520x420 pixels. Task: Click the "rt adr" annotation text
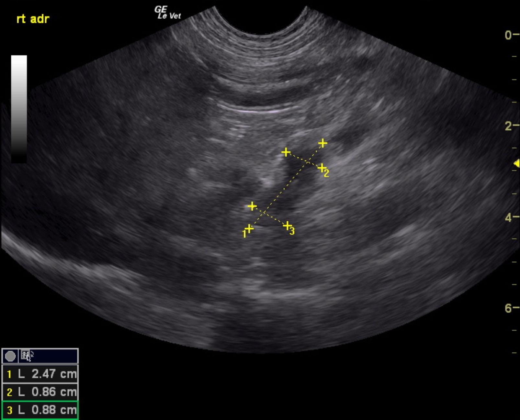coord(33,19)
